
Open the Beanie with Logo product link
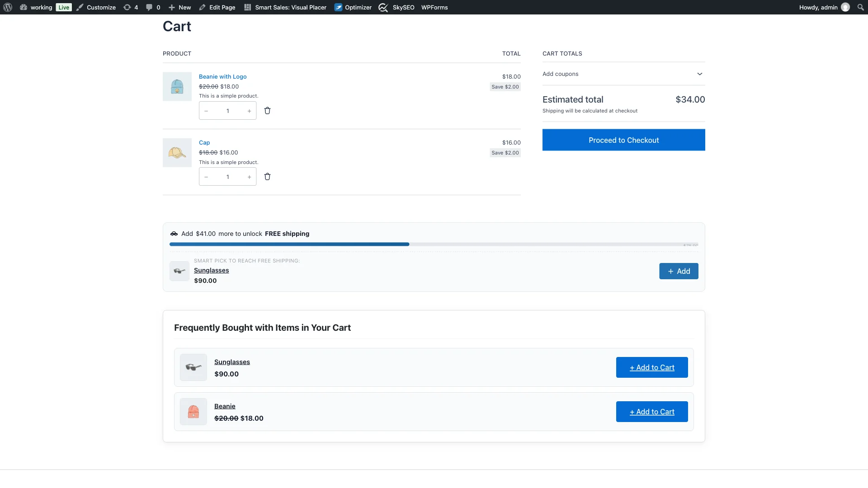click(223, 76)
